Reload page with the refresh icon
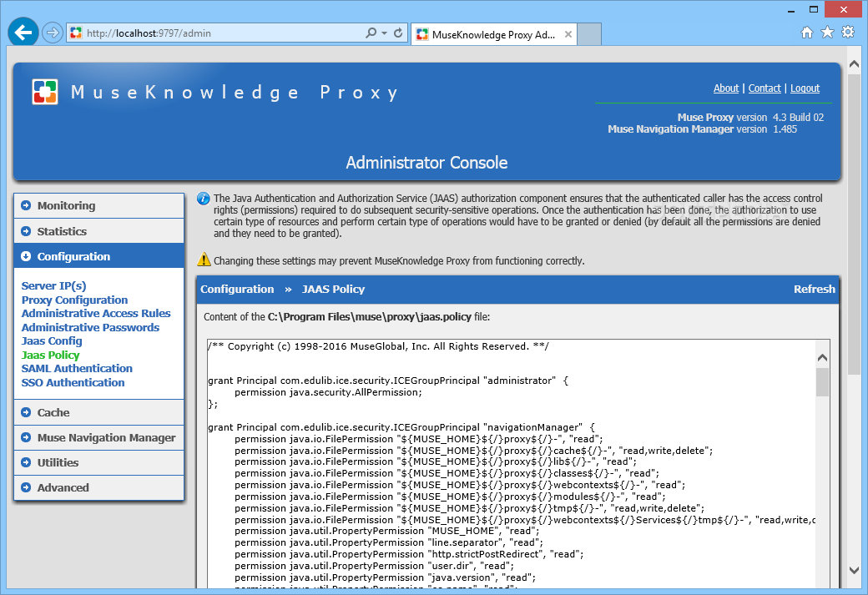Image resolution: width=868 pixels, height=595 pixels. 398,33
